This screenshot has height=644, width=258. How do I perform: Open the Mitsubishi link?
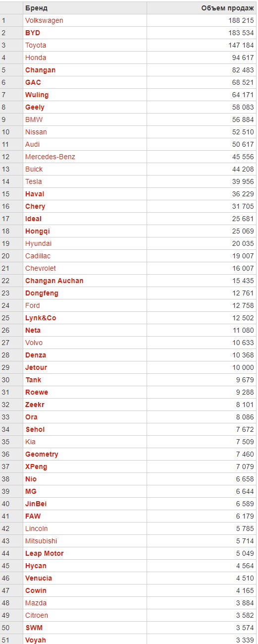[41, 541]
